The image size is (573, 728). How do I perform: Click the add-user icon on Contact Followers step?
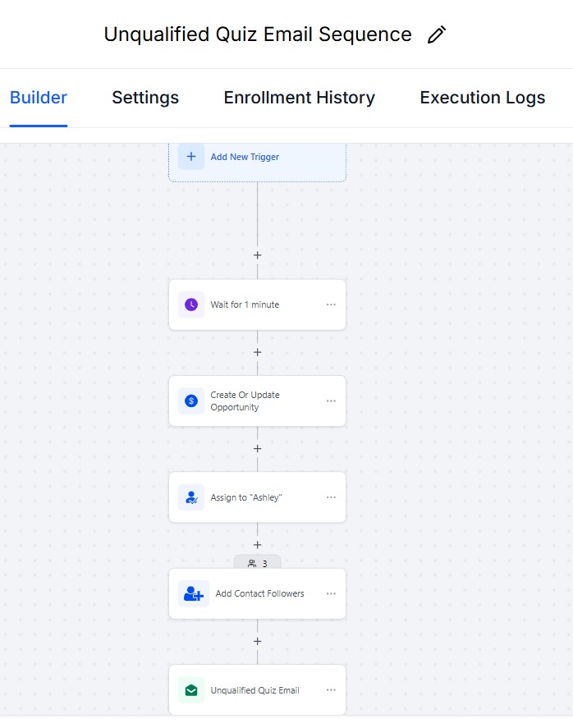193,593
